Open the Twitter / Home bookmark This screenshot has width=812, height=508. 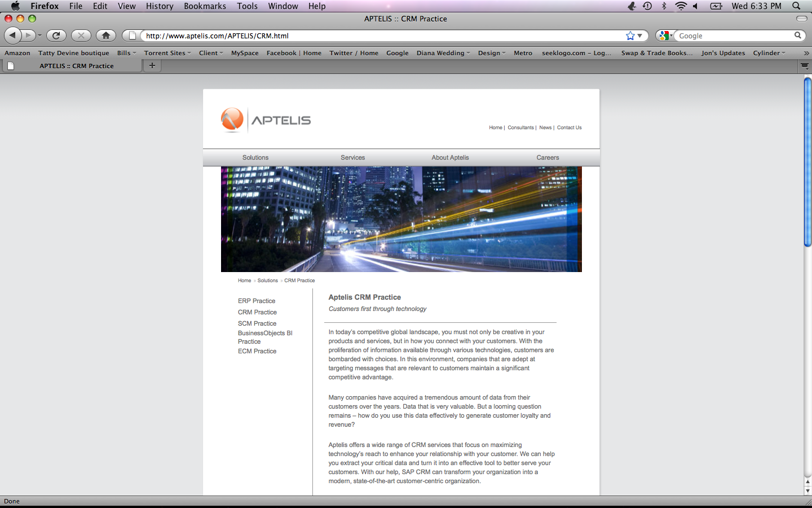[x=354, y=53]
